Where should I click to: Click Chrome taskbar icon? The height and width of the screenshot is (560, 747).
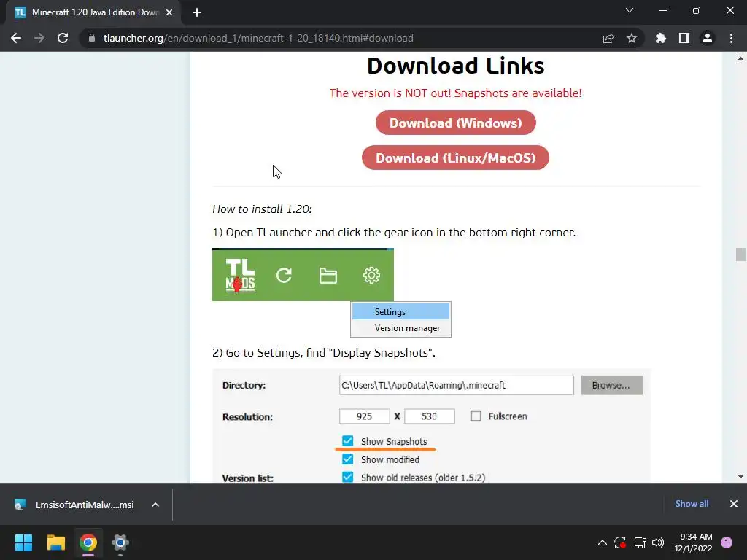point(88,542)
